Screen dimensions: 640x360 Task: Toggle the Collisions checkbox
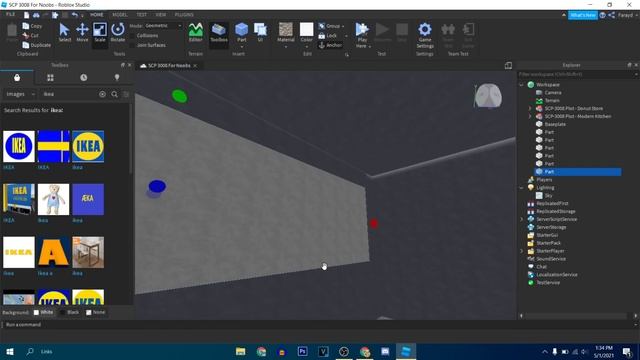pos(132,36)
